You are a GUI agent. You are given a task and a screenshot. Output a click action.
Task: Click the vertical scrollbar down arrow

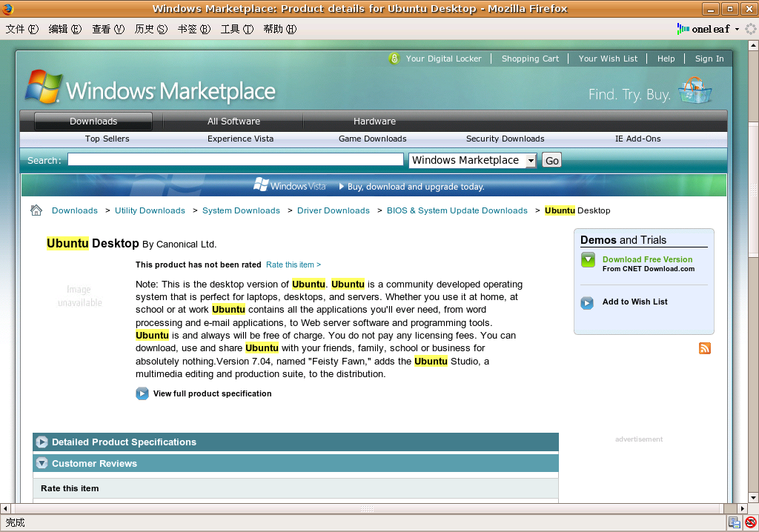point(753,498)
